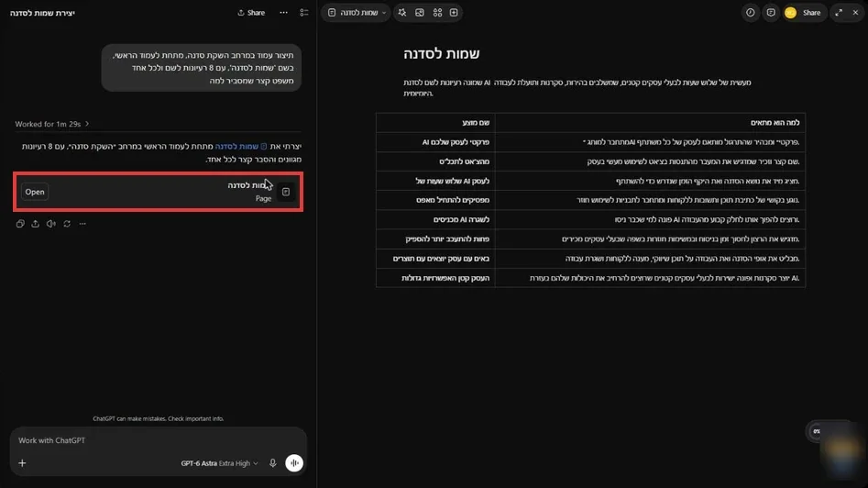This screenshot has height=488, width=868.
Task: Click the intro paragraph below the page heading
Action: pos(577,87)
